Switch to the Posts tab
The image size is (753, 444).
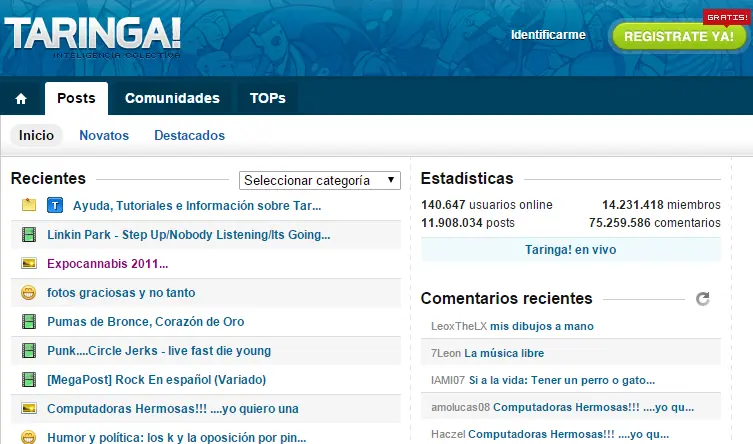76,98
